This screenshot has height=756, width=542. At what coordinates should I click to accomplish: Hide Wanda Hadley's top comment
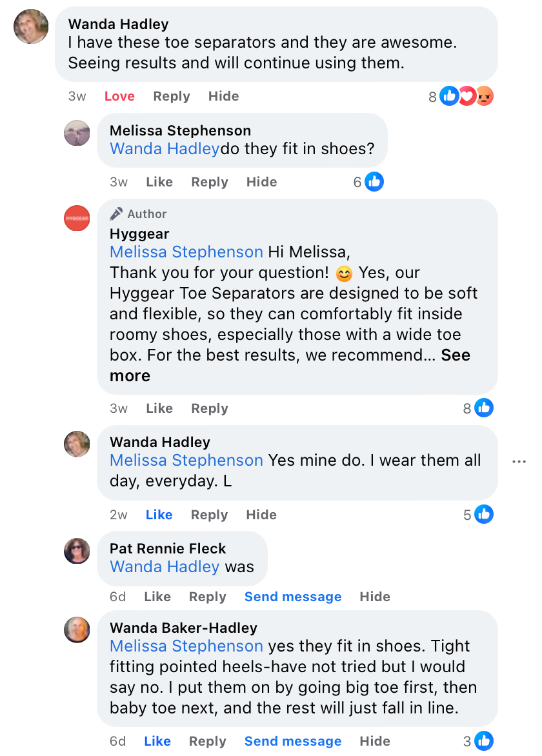pyautogui.click(x=223, y=96)
